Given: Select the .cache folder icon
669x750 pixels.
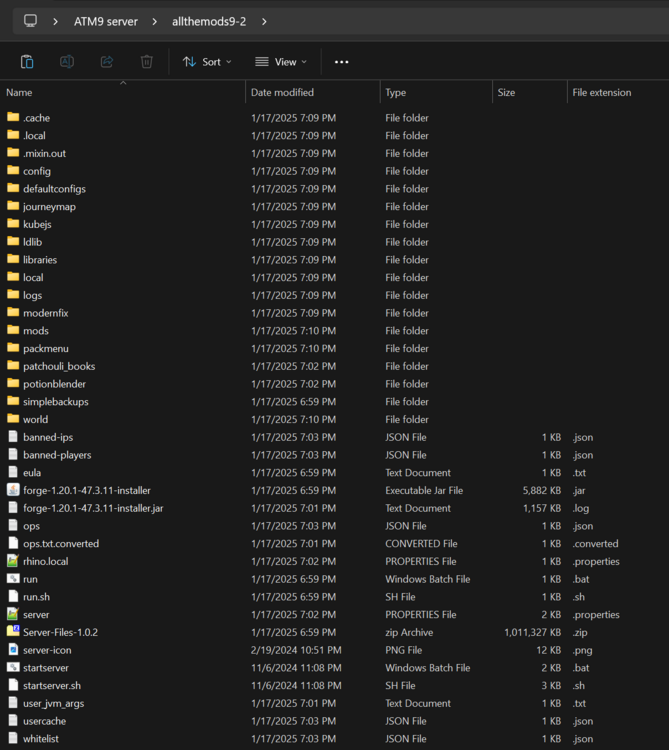Looking at the screenshot, I should [13, 117].
